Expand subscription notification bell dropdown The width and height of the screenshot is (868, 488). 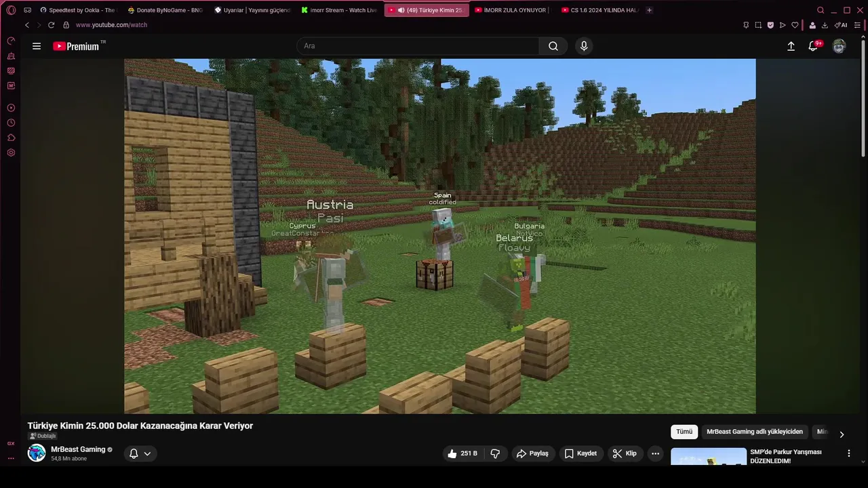(x=140, y=453)
